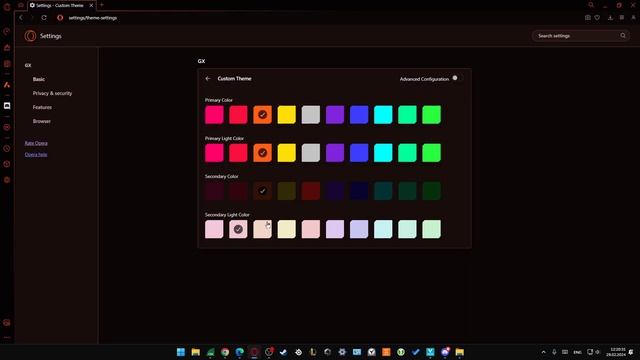Pick yellow Primary Color swatch
Image resolution: width=640 pixels, height=360 pixels.
click(x=287, y=115)
